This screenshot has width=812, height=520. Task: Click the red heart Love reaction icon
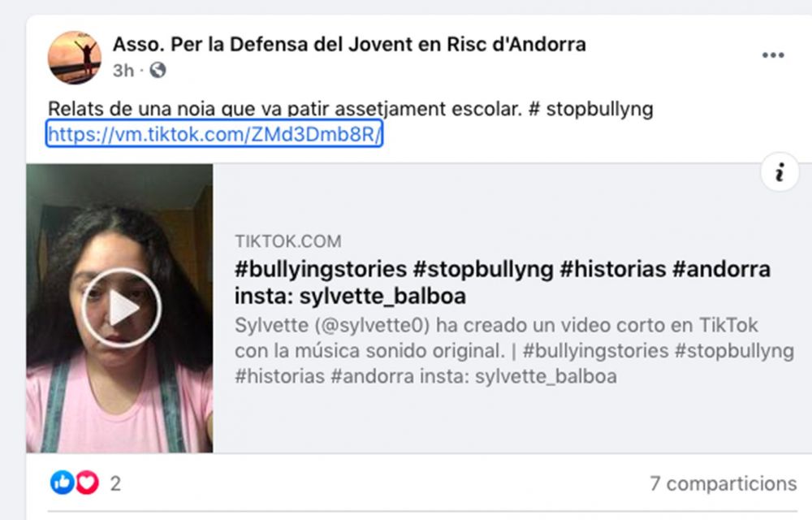click(87, 483)
